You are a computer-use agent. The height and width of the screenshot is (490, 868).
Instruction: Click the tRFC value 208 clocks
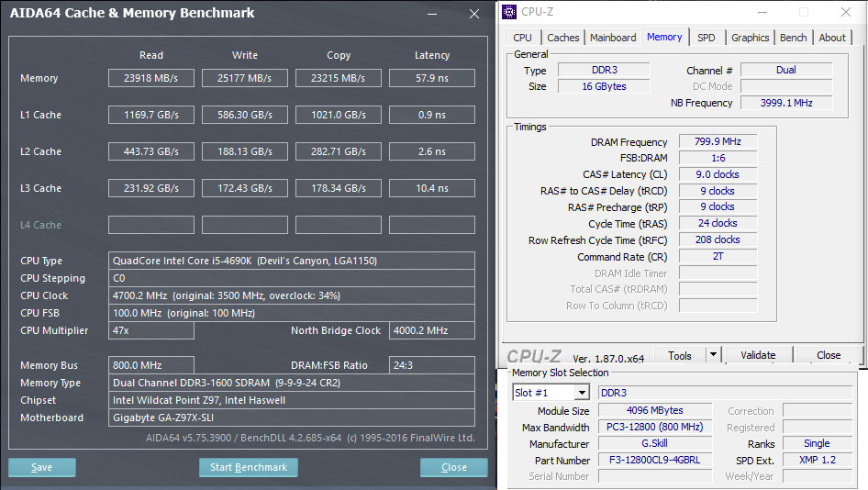coord(718,239)
